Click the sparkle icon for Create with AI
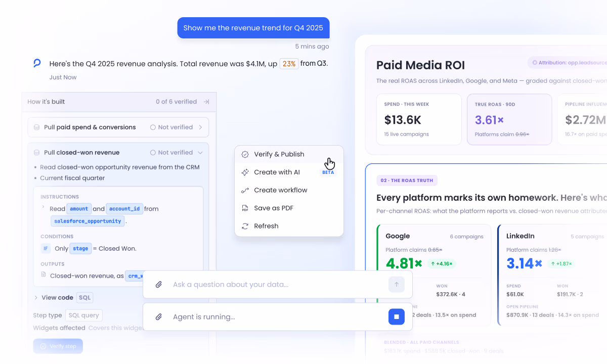The width and height of the screenshot is (607, 364). pos(245,172)
